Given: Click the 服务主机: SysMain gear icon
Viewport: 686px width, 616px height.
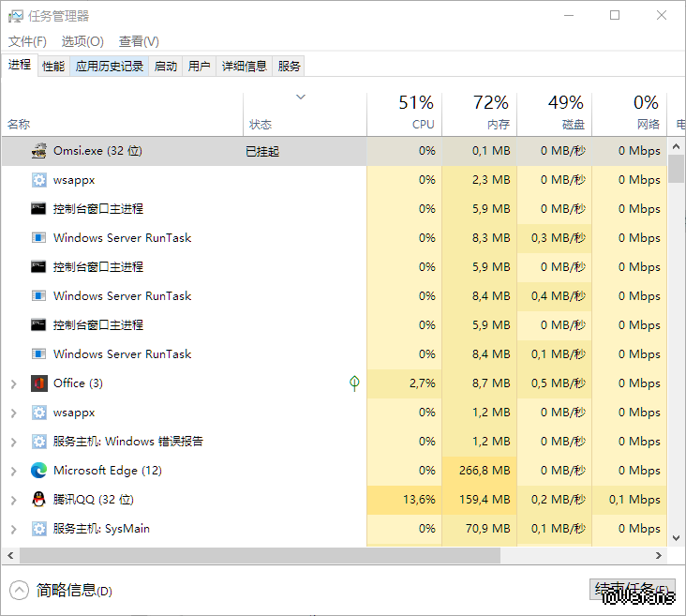Looking at the screenshot, I should click(39, 529).
